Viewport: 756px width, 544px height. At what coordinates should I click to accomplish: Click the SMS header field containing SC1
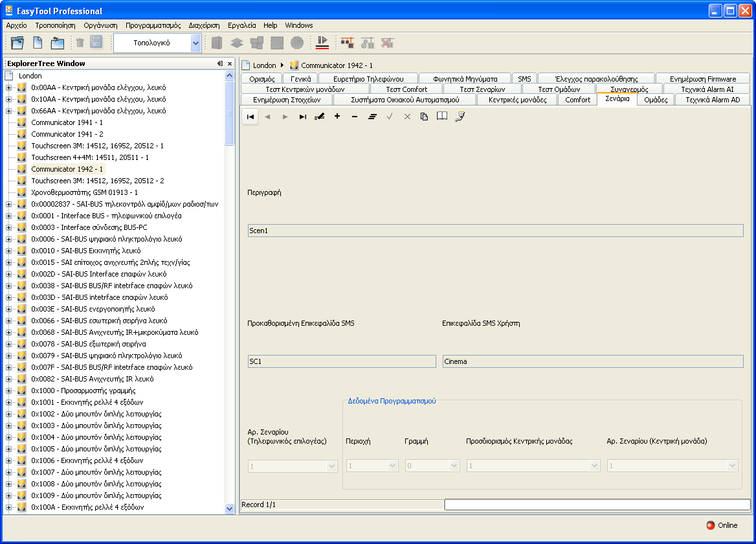point(342,361)
